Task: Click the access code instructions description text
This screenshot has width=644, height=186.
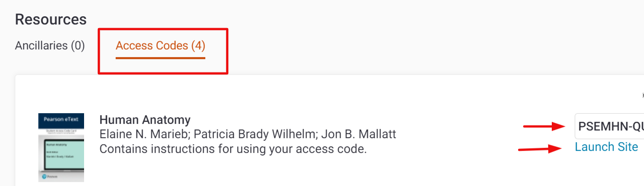Action: click(233, 149)
